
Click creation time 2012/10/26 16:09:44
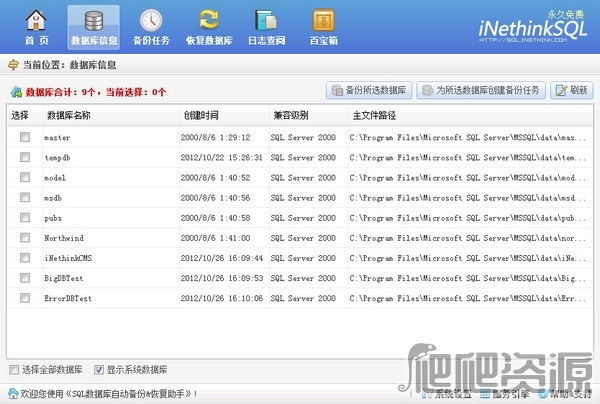pos(222,258)
